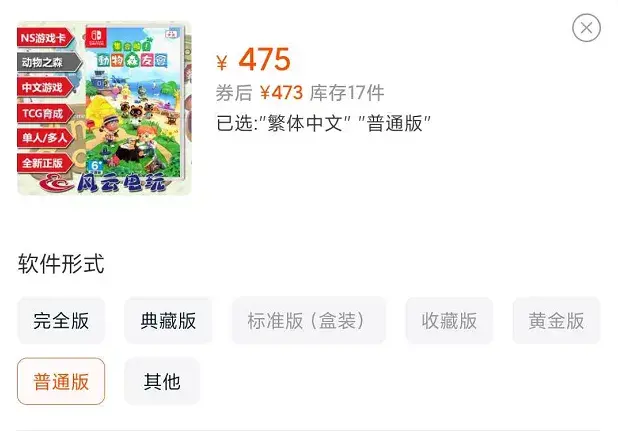The height and width of the screenshot is (431, 618).
Task: Click the 6+ age rating badge
Action: [x=96, y=166]
